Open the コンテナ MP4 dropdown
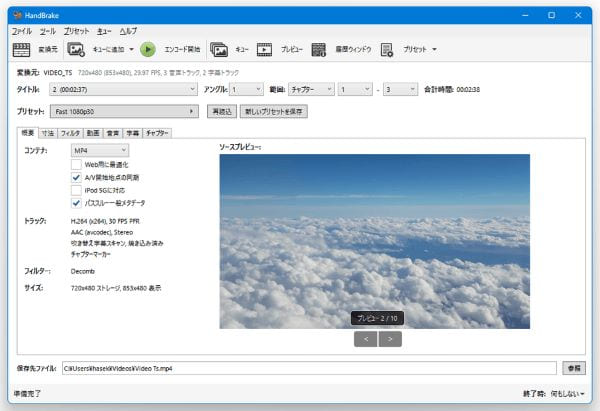This screenshot has width=600, height=411. coord(100,150)
